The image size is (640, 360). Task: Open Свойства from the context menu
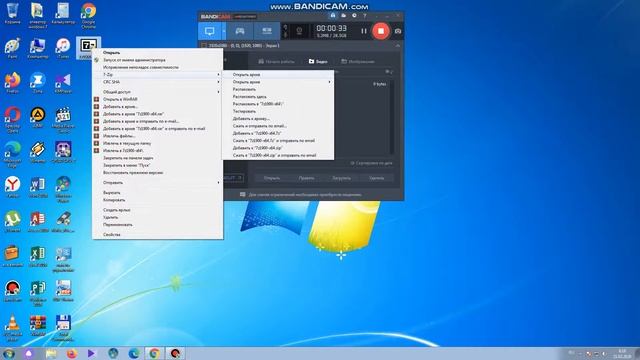[158, 235]
